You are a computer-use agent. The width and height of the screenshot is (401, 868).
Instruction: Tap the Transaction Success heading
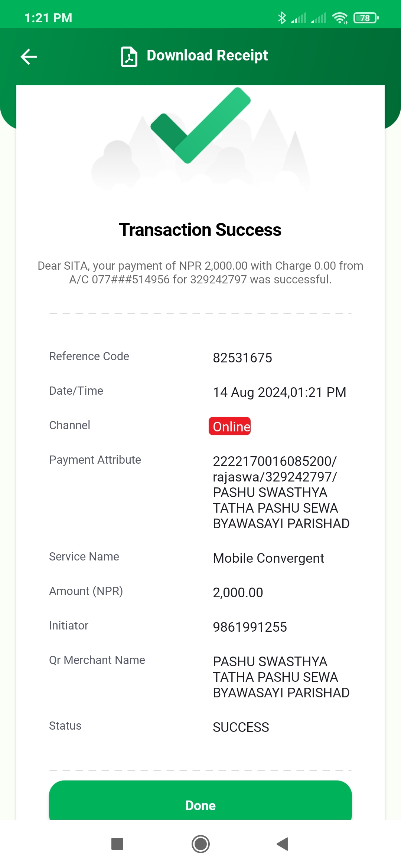[200, 230]
